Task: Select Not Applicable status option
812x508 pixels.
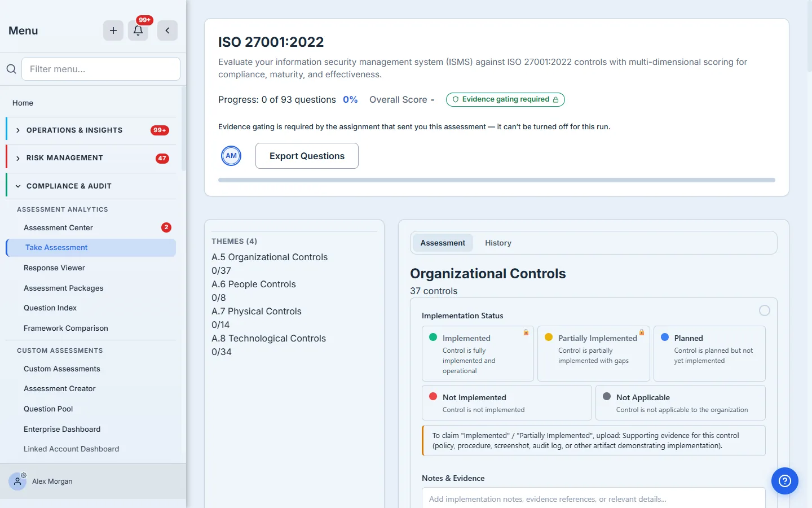Action: (x=681, y=403)
